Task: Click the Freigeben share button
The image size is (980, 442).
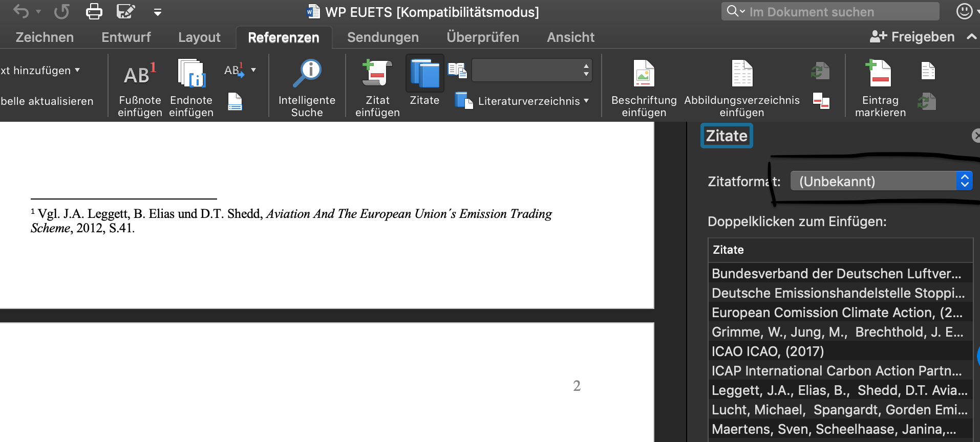Action: click(x=912, y=37)
